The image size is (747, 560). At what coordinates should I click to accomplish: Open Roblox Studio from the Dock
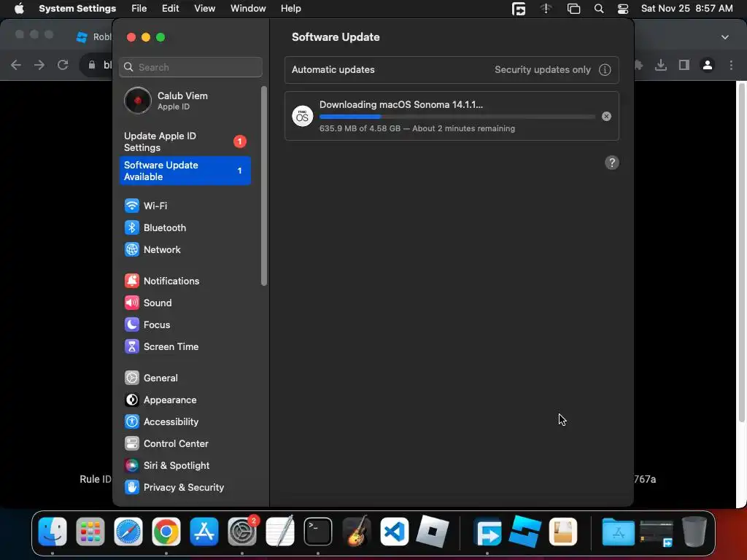[x=525, y=532]
